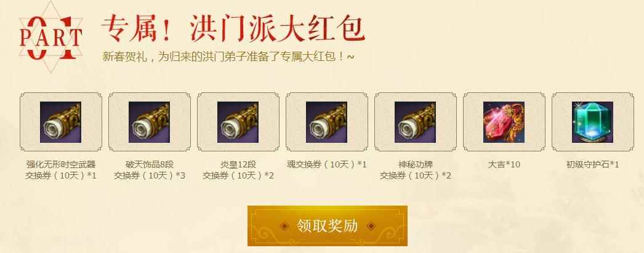The width and height of the screenshot is (644, 253).
Task: Click the green 初级守护石 crystal icon
Action: pyautogui.click(x=593, y=122)
